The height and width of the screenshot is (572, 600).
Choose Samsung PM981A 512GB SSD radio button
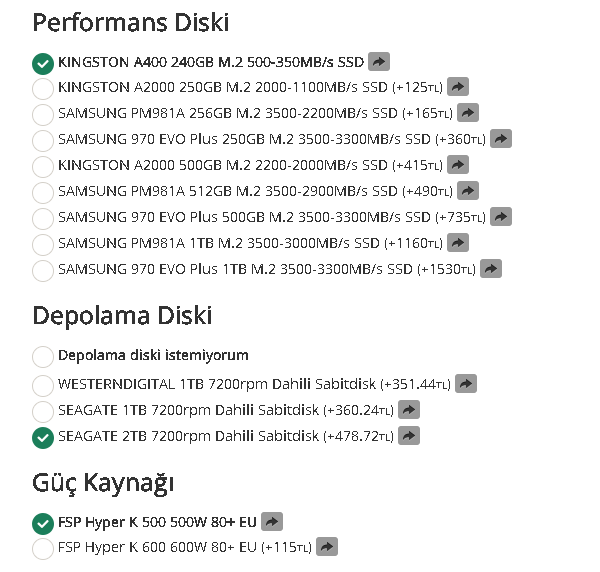43,192
